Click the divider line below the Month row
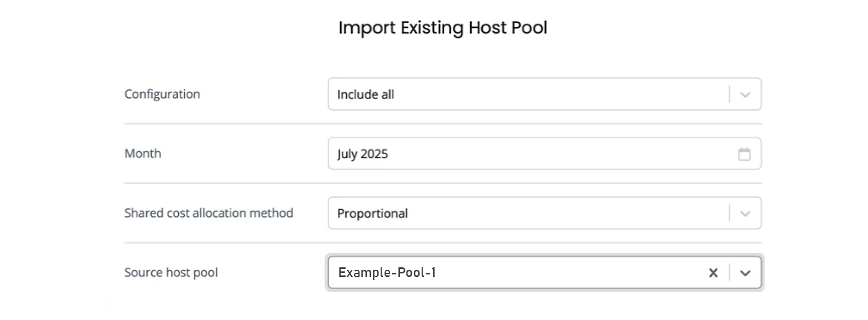The height and width of the screenshot is (320, 868). click(x=443, y=183)
